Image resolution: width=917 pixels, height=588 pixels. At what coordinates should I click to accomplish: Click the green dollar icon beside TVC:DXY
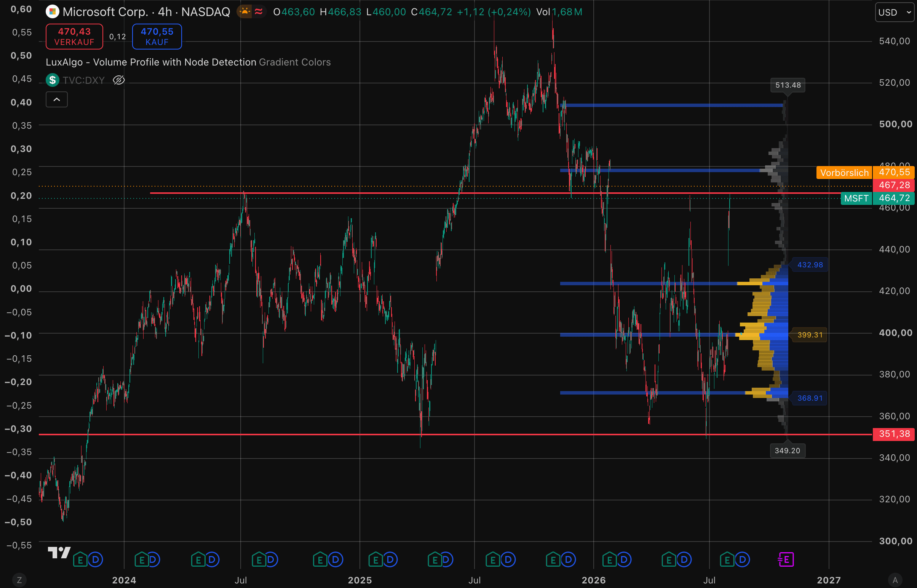pyautogui.click(x=52, y=80)
